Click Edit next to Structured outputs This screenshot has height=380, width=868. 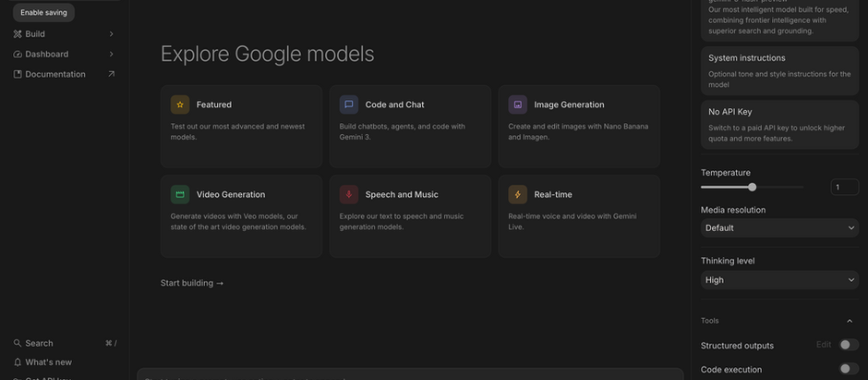[x=824, y=345]
